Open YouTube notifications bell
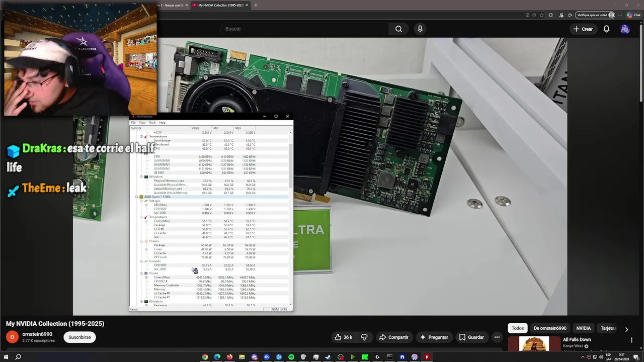 point(606,29)
